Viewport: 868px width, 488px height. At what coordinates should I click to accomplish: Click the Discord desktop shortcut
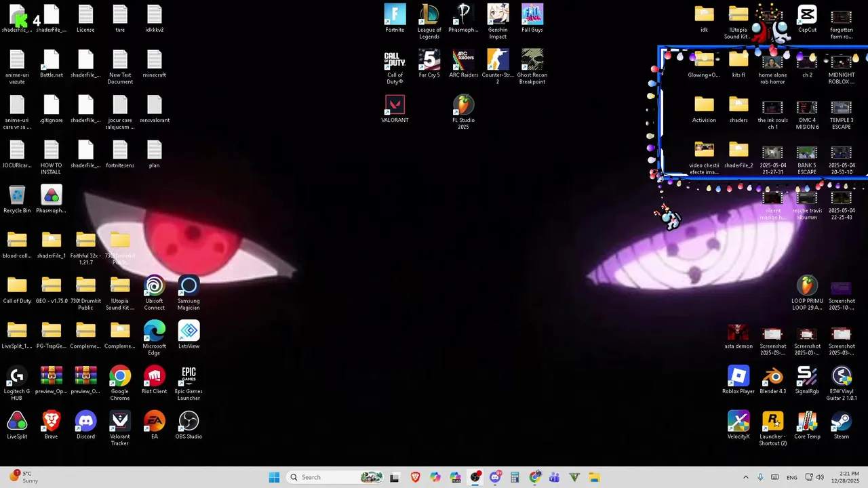pyautogui.click(x=85, y=426)
